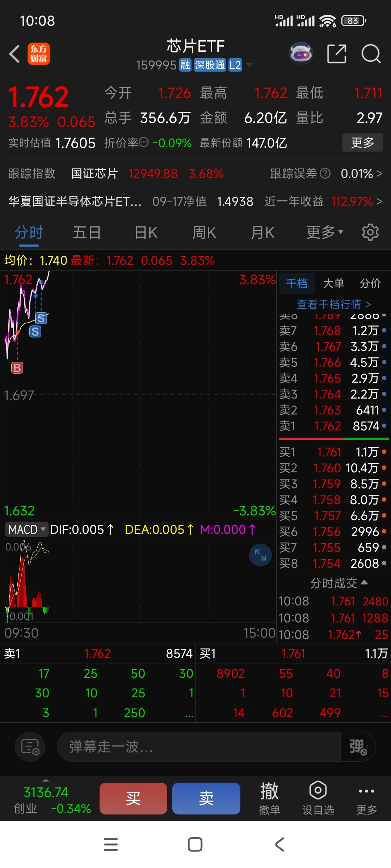The height and width of the screenshot is (868, 391).
Task: Select the 卖5 1.766 row
Action: point(333,362)
